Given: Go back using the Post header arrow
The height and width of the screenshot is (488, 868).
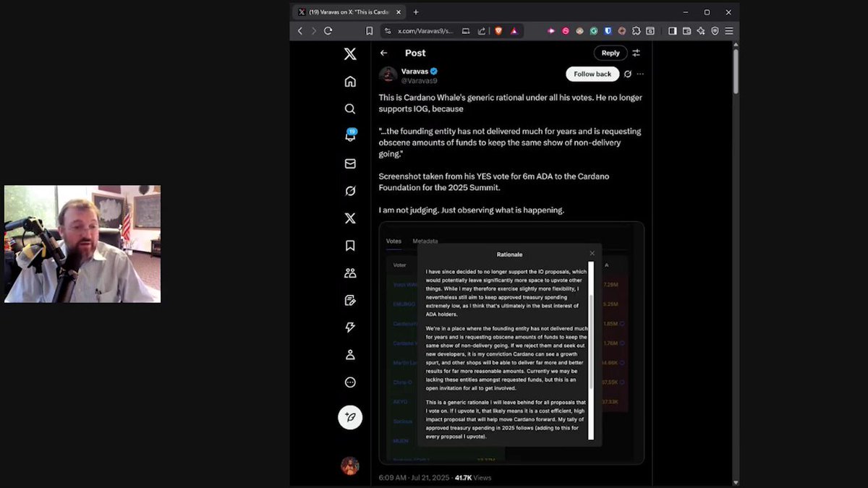Looking at the screenshot, I should (x=384, y=53).
